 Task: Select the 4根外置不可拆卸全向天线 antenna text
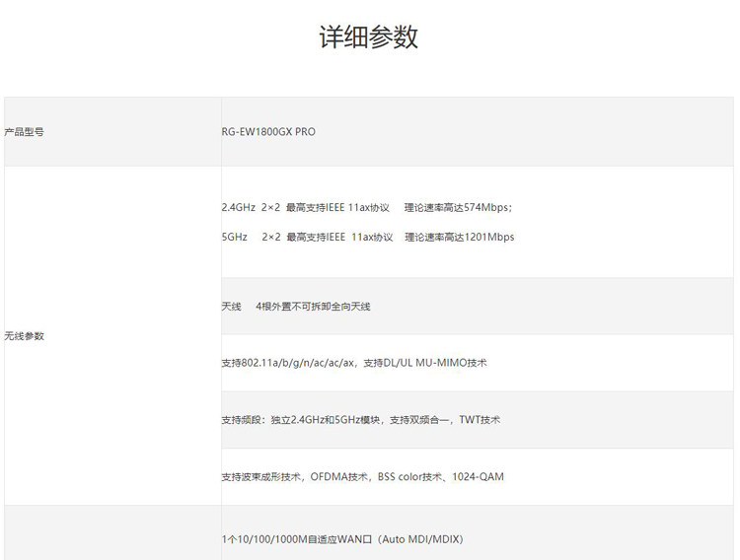(x=313, y=307)
